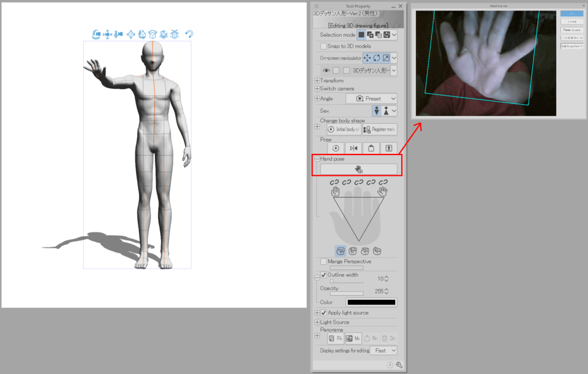
Task: Open the 3D figure object list dropdown
Action: [394, 71]
